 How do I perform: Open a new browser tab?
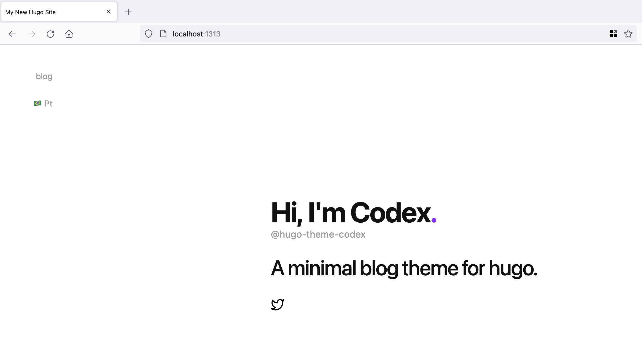point(128,12)
